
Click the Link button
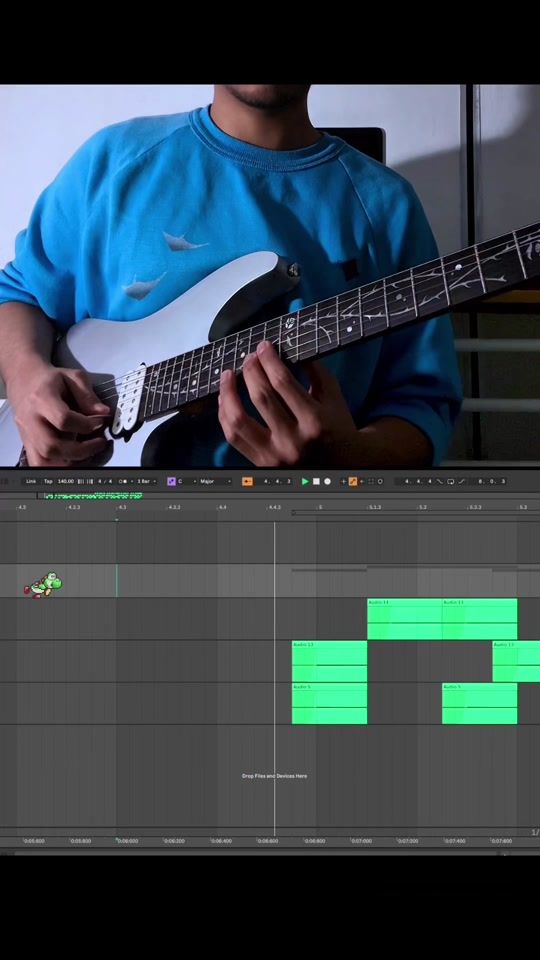click(x=31, y=481)
